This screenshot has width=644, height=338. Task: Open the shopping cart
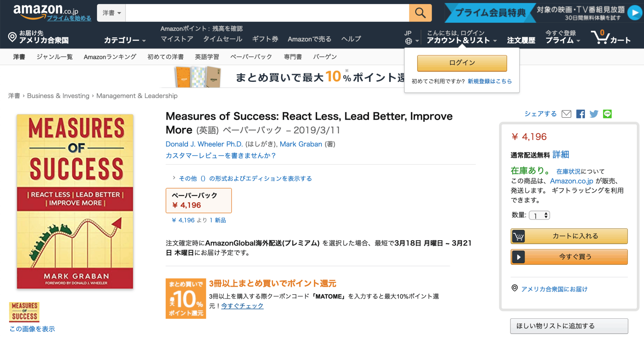click(611, 38)
